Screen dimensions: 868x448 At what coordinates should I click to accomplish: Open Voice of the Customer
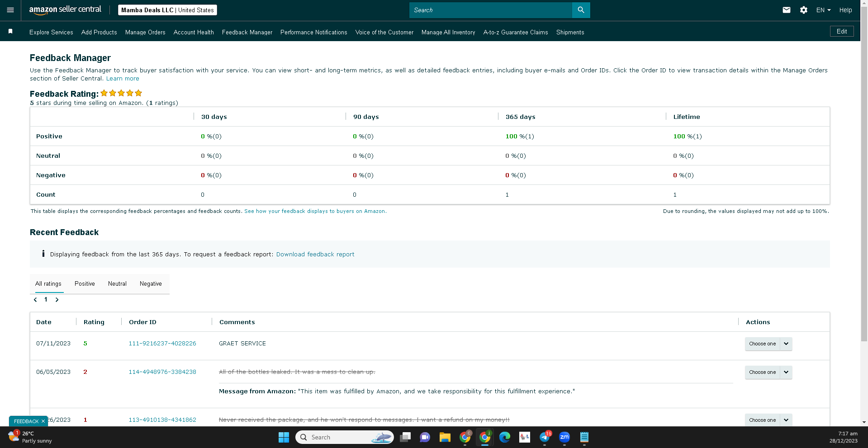point(384,32)
